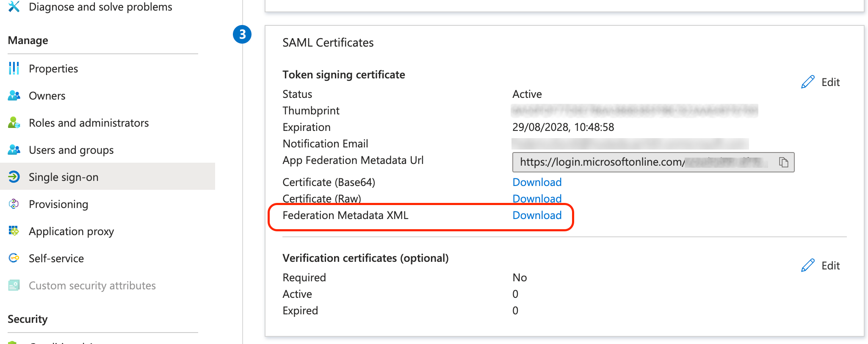Go to Diagnose and solve problems
Viewport: 868px width, 344px height.
[x=100, y=7]
